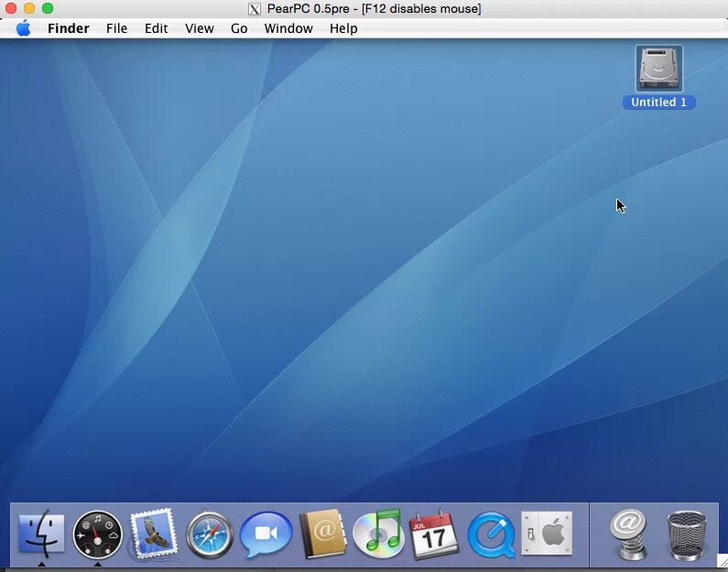Open the Window menu
This screenshot has width=728, height=572.
288,28
